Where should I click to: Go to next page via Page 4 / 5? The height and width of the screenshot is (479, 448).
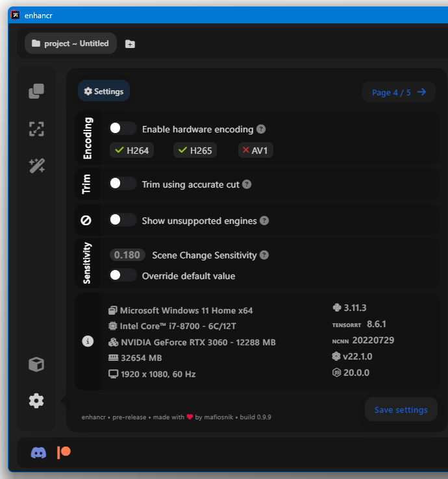coord(399,92)
